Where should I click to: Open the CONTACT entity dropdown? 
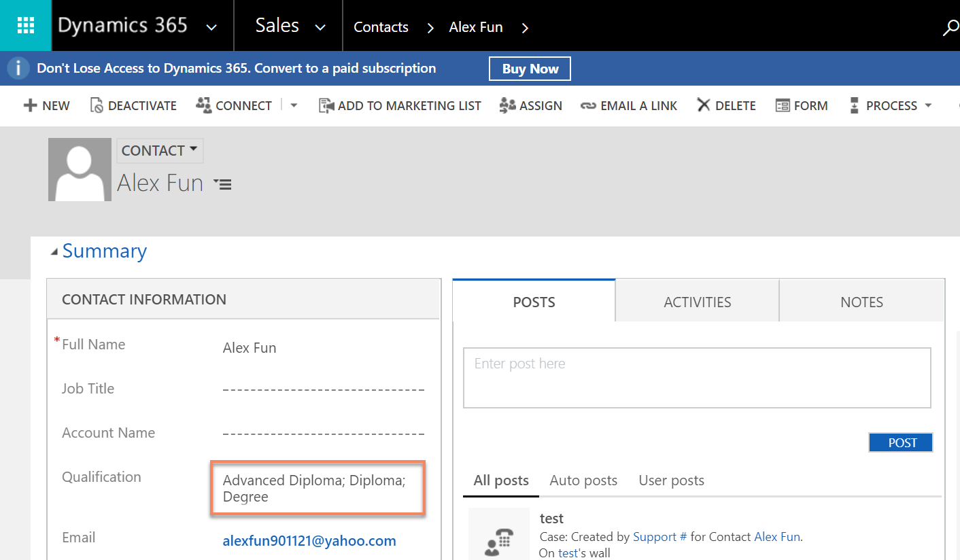[x=159, y=150]
